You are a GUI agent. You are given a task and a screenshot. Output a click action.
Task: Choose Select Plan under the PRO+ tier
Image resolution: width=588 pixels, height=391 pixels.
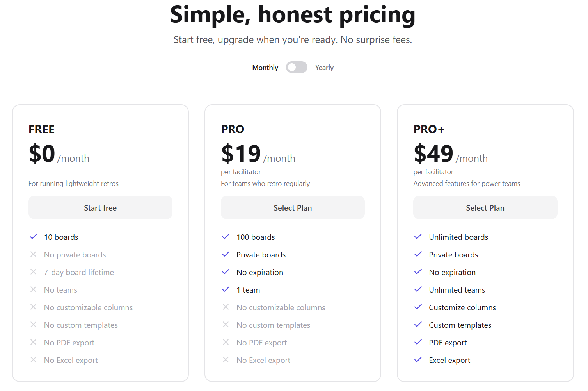click(485, 208)
